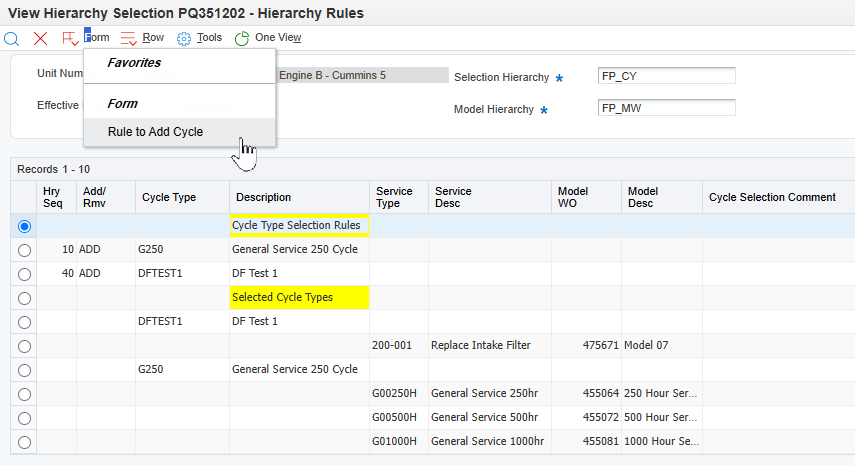
Task: Click the Model Hierarchy input field
Action: pos(666,108)
